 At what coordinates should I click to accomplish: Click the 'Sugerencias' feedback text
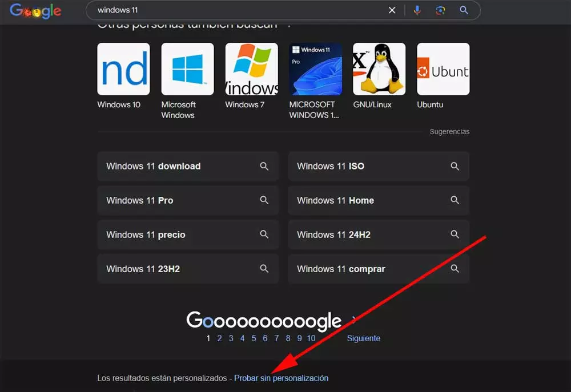click(x=449, y=132)
